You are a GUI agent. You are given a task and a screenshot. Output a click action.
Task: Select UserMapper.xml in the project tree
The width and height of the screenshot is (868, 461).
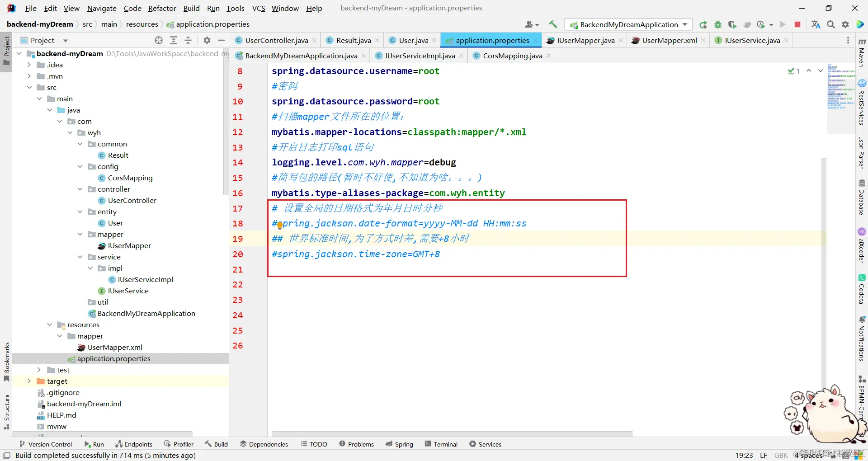[115, 347]
